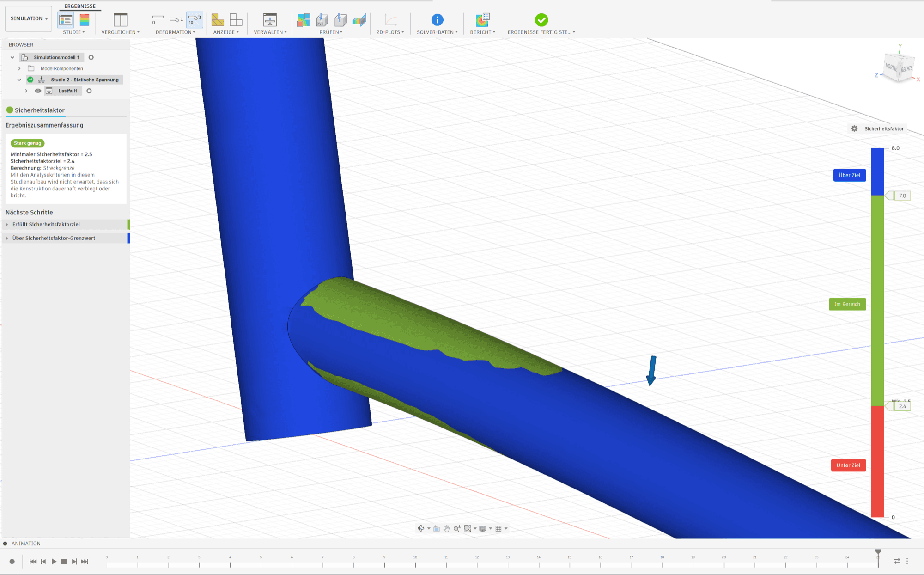Image resolution: width=924 pixels, height=575 pixels.
Task: Open the DEFORMATION menu
Action: coord(175,32)
